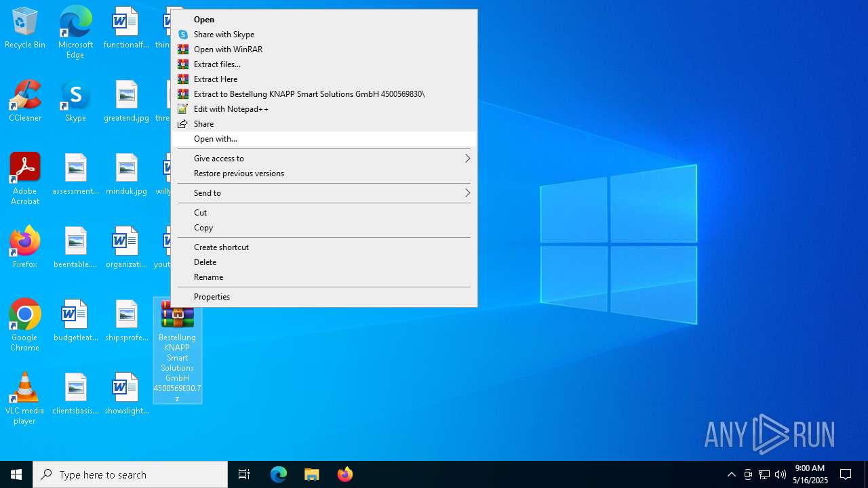Select the assessment... image file
The image size is (868, 488).
point(75,175)
